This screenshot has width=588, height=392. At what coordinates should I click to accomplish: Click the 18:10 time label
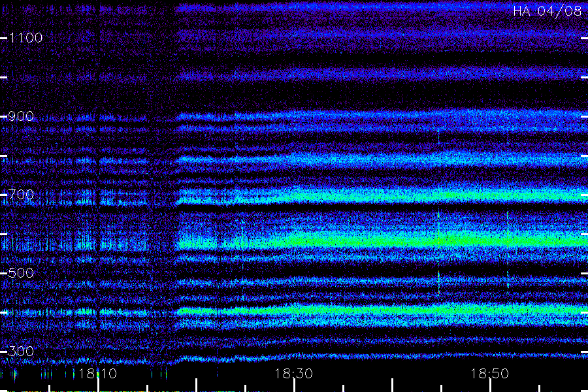point(98,374)
